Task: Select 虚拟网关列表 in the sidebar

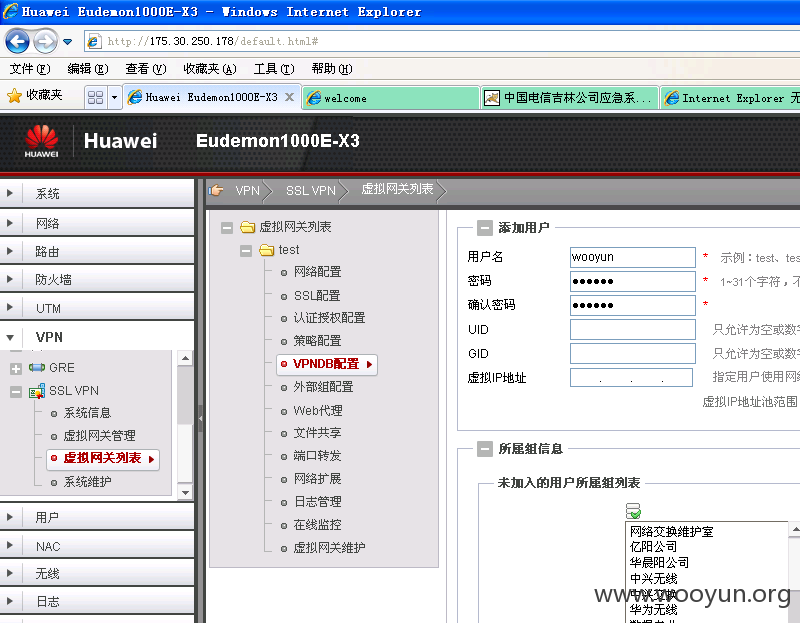Action: coord(103,458)
